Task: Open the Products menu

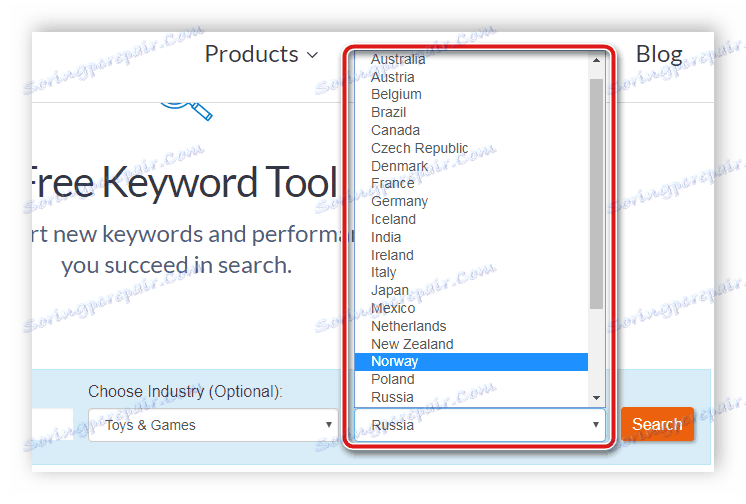Action: 261,54
